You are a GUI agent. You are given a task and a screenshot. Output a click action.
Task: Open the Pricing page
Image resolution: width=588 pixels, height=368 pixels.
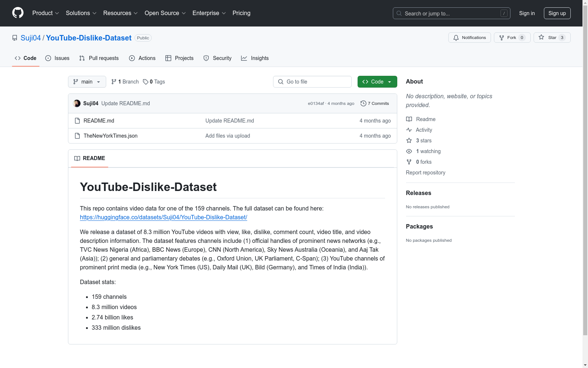click(x=241, y=13)
